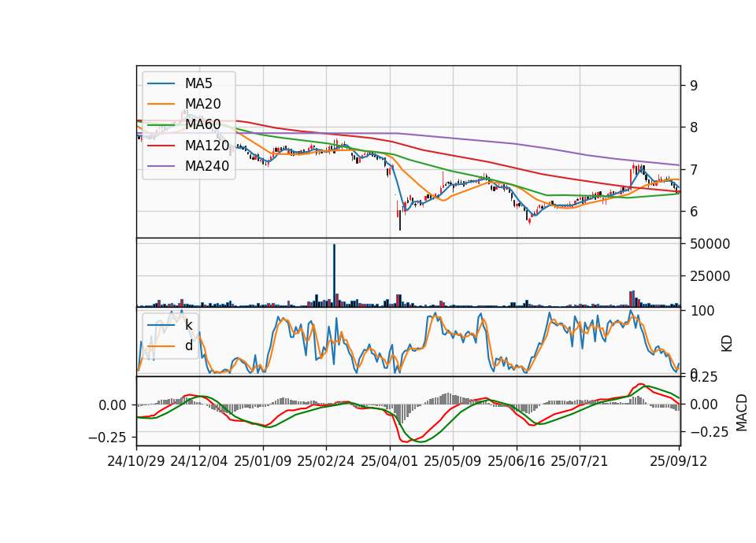The width and height of the screenshot is (756, 543).
Task: Click the 25/09/12 date label
Action: [x=679, y=461]
